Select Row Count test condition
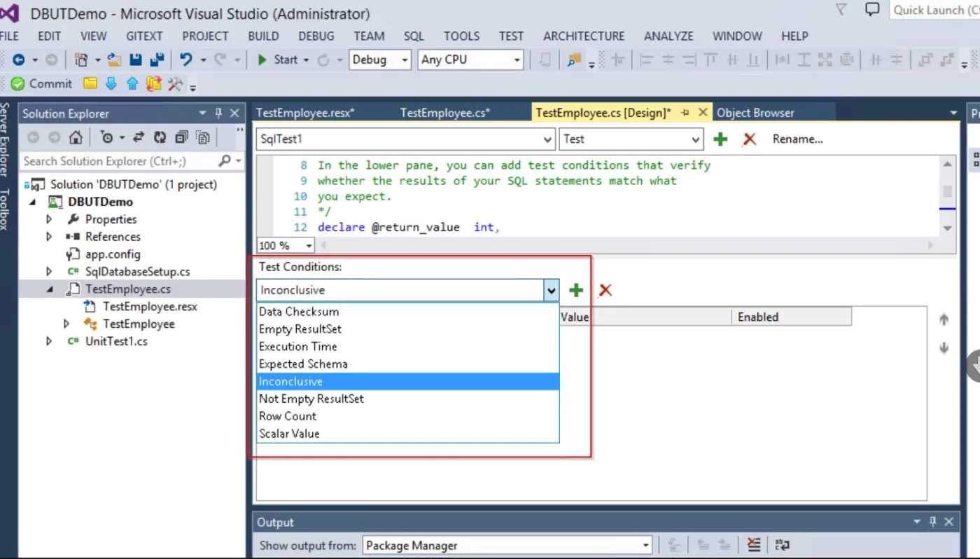980x559 pixels. 407,416
